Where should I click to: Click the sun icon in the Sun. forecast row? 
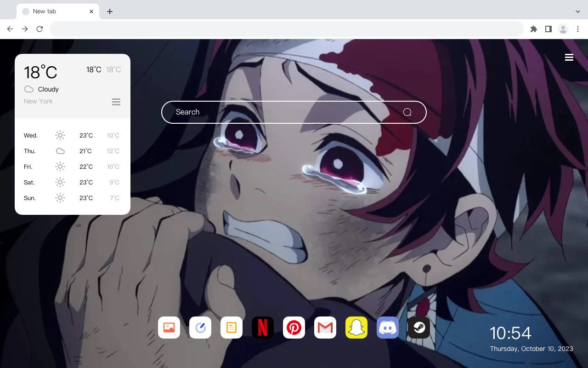60,198
